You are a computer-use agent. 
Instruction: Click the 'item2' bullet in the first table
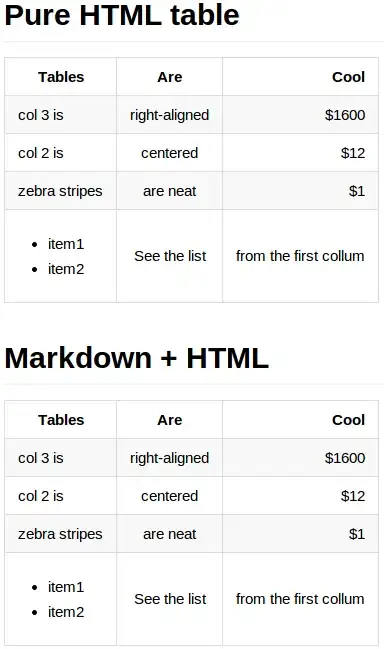tap(66, 269)
